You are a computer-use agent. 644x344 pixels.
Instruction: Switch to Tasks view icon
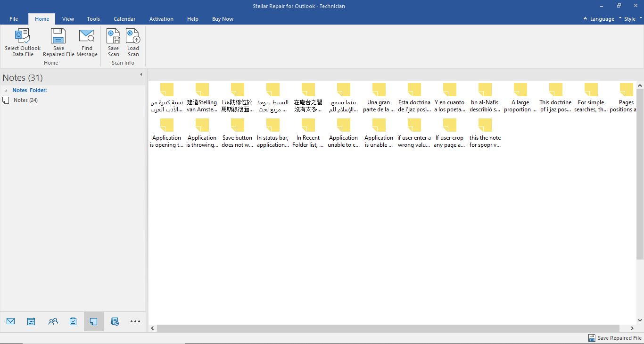point(73,321)
